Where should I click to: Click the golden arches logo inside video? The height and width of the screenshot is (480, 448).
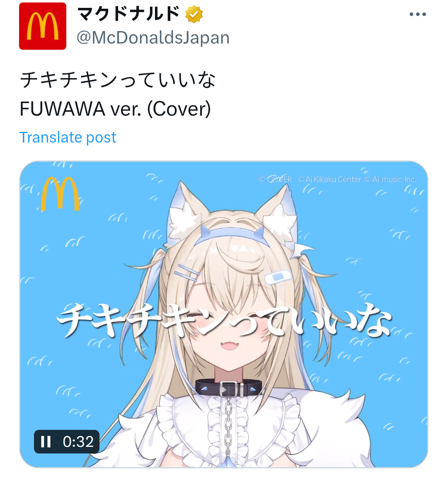pos(60,194)
